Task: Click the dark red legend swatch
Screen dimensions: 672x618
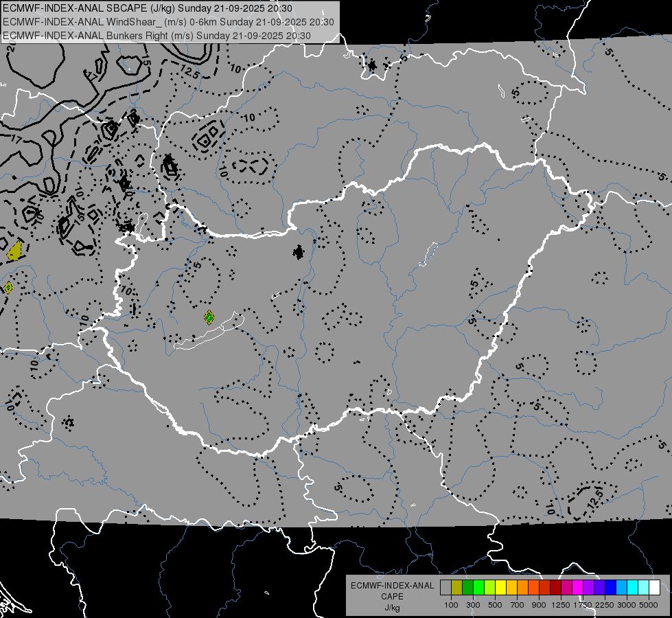Action: tap(556, 588)
